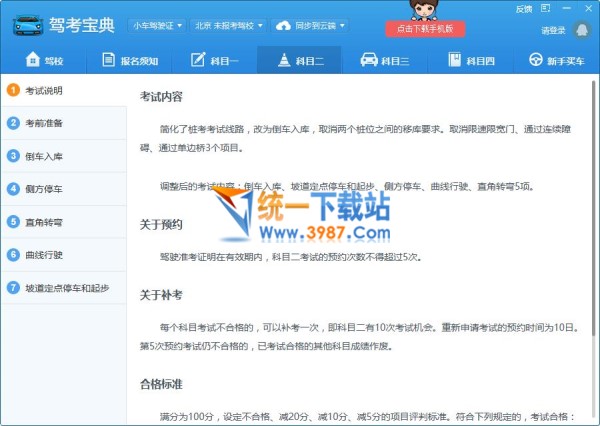Select the 科目二 tab
Image resolution: width=600 pixels, height=426 pixels.
299,60
